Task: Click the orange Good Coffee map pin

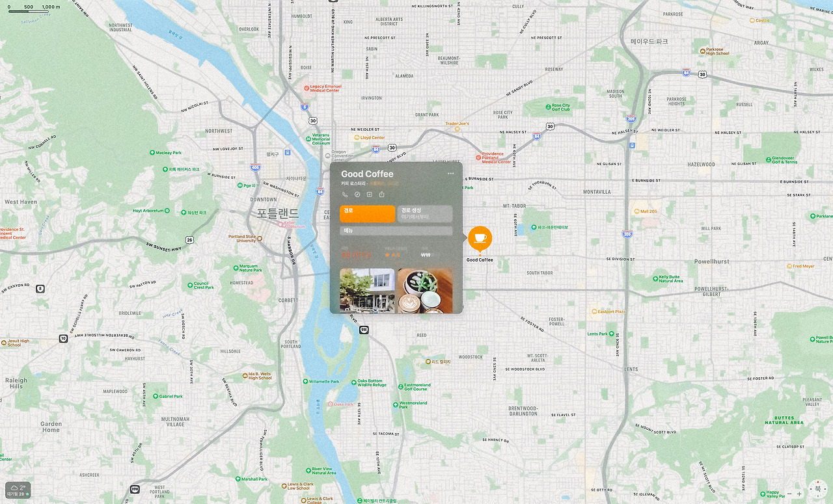Action: tap(480, 239)
